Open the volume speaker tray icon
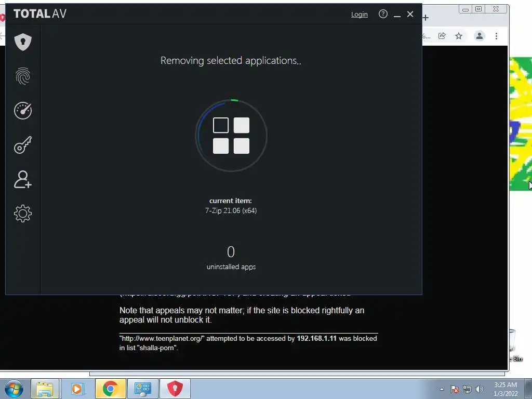The height and width of the screenshot is (399, 532). [x=480, y=389]
